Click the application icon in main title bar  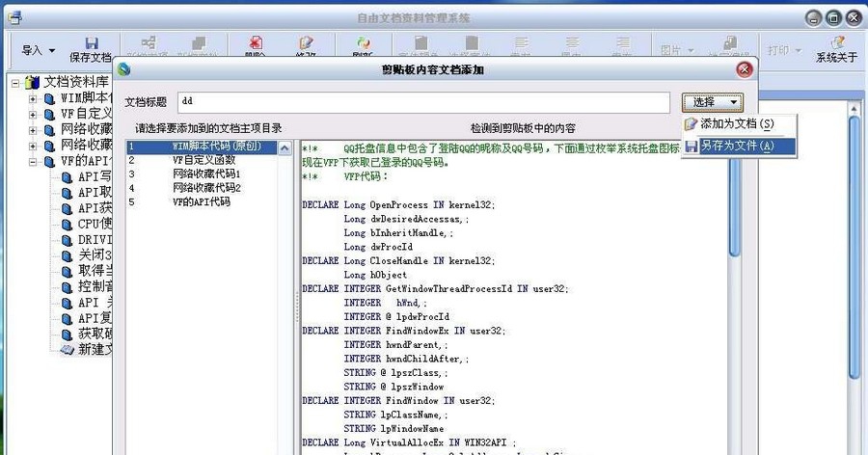(14, 18)
